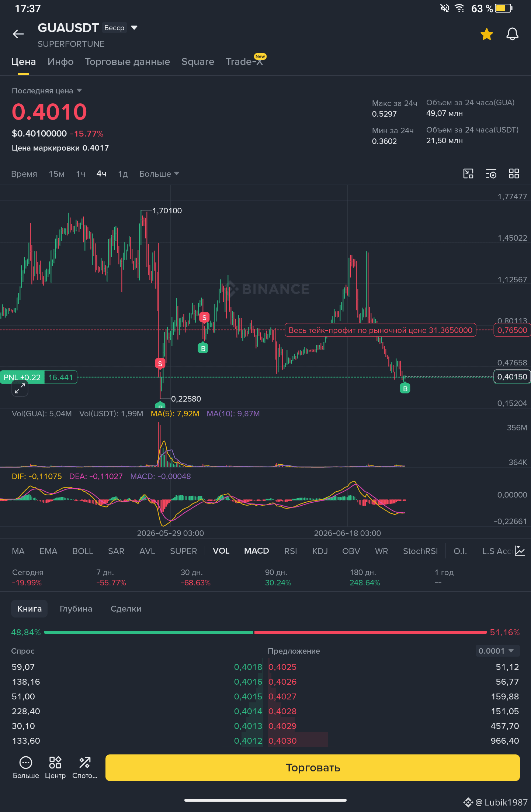Enable the SUPER indicator

(x=183, y=551)
